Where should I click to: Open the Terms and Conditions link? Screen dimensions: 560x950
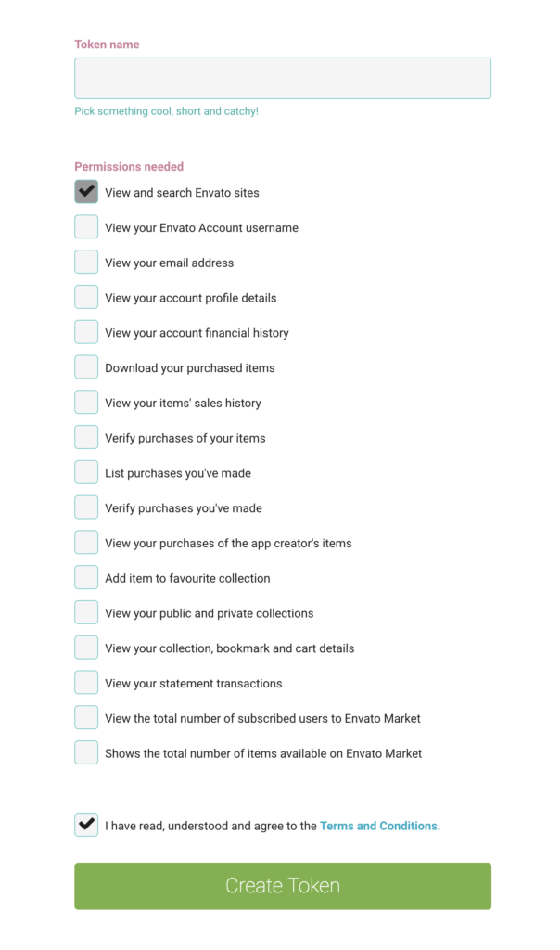coord(378,826)
